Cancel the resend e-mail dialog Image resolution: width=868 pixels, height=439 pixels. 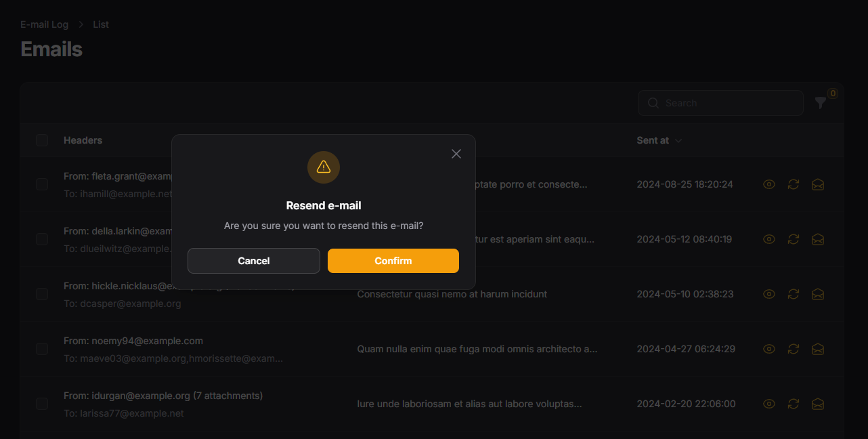(253, 261)
